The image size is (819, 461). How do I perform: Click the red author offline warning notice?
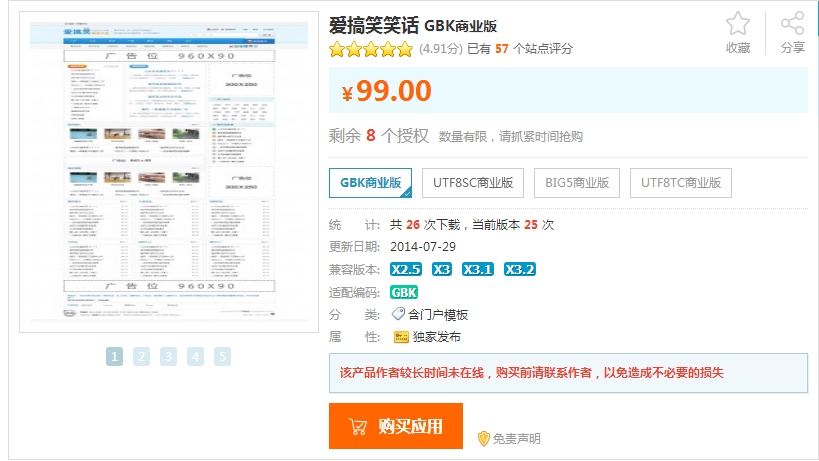pyautogui.click(x=568, y=373)
